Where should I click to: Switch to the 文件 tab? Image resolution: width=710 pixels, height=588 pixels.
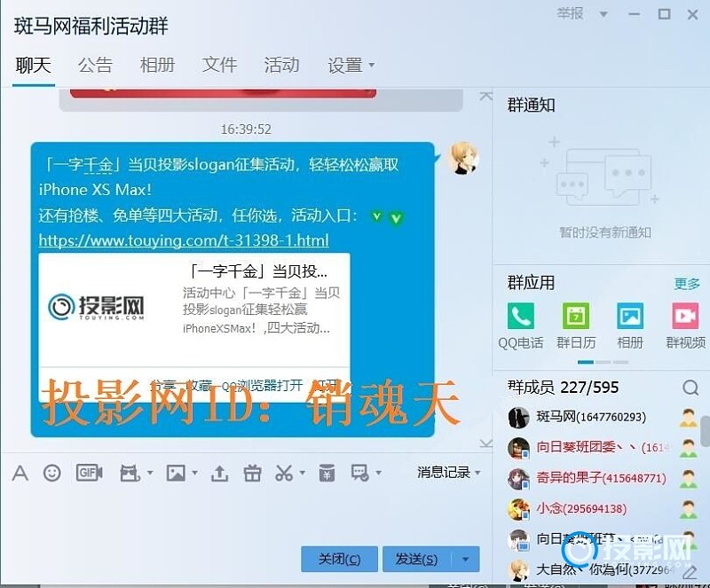[x=219, y=66]
